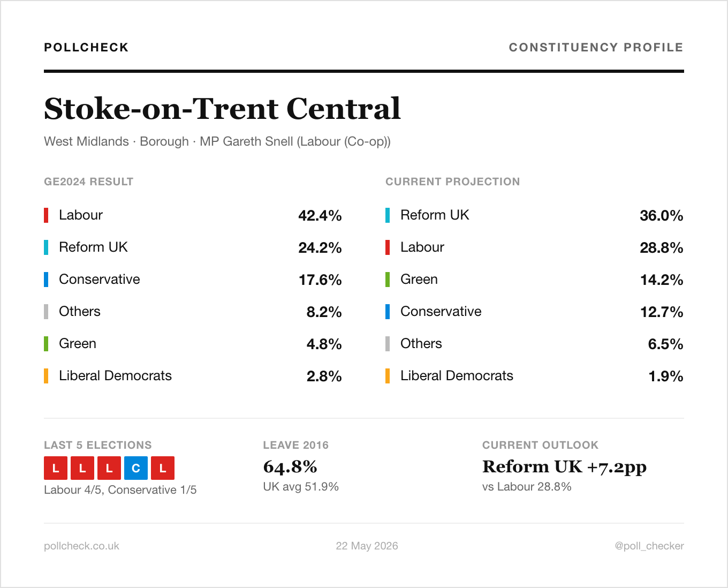
Task: Click the Reform UK +7.2pp outlook text
Action: (x=564, y=466)
